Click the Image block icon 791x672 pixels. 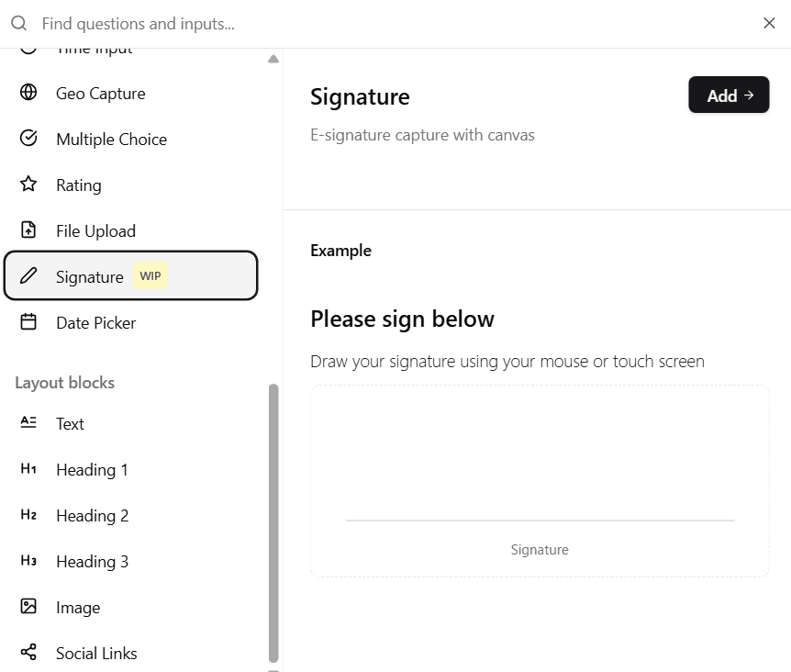point(27,607)
